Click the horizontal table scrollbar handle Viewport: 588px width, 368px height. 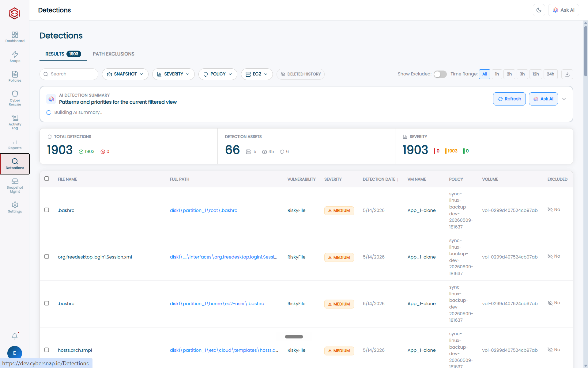(x=294, y=337)
